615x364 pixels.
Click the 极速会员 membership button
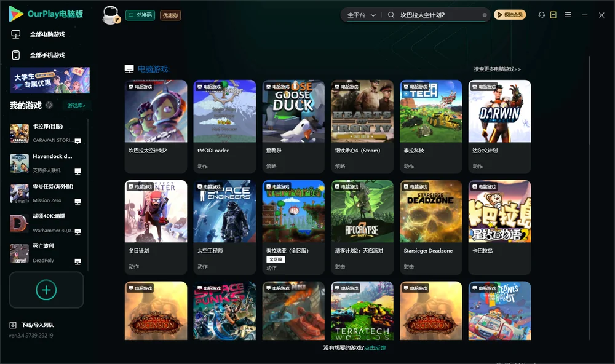point(510,15)
